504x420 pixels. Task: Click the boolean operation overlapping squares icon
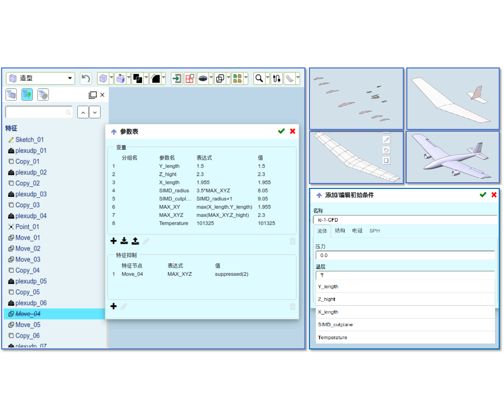point(137,78)
